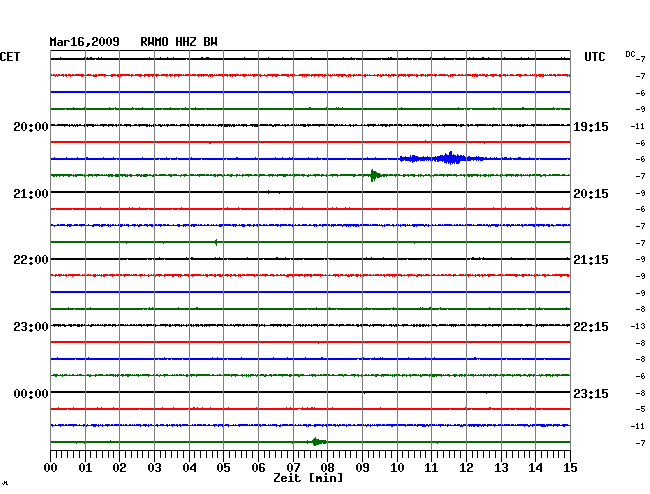Click the 00:00 CET time label
This screenshot has width=650, height=494.
[x=31, y=393]
